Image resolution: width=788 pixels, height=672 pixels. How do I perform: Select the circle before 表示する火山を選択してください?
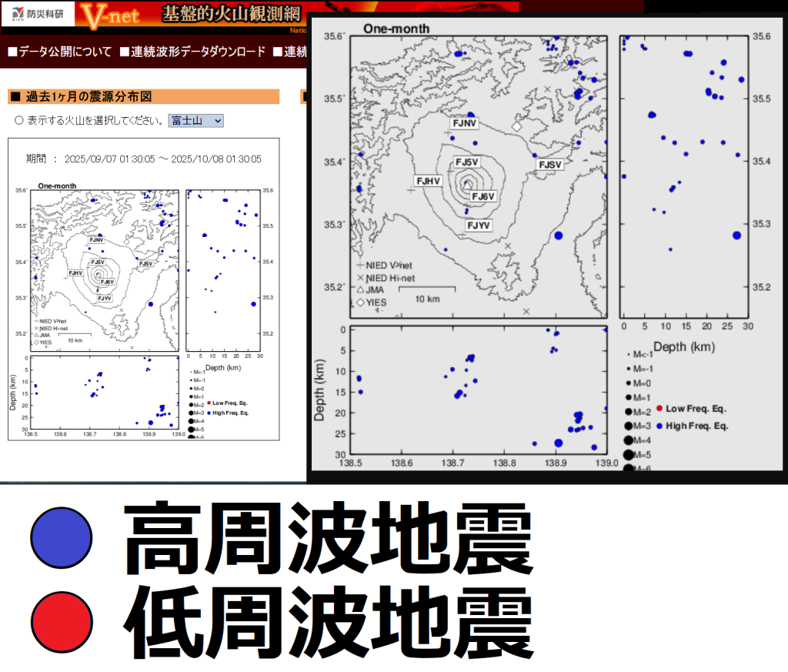19,121
